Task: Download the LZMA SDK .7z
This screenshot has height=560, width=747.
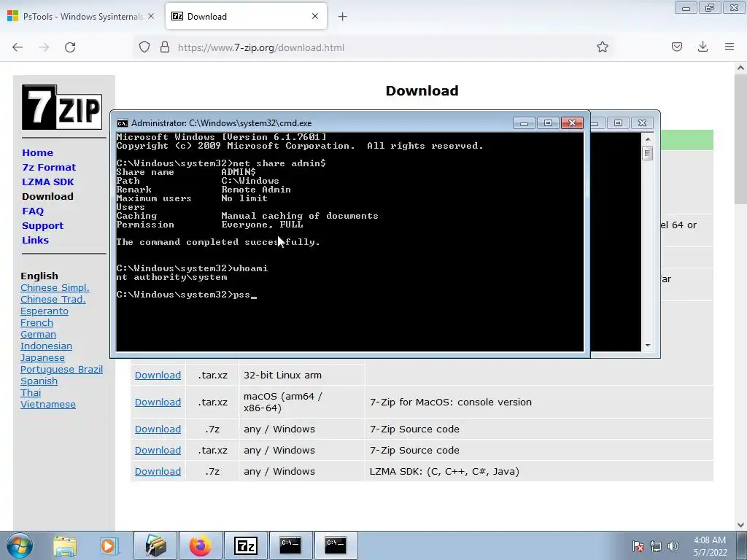Action: 158,472
